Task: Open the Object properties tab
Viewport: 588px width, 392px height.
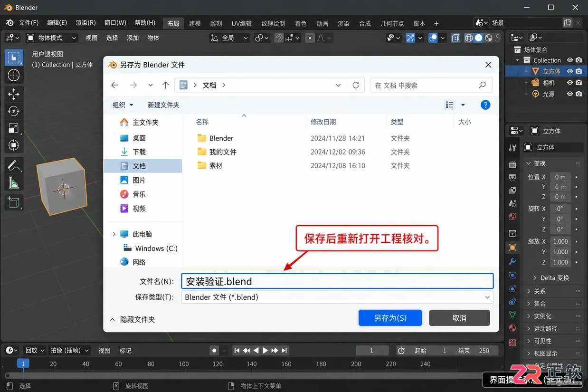Action: point(512,248)
